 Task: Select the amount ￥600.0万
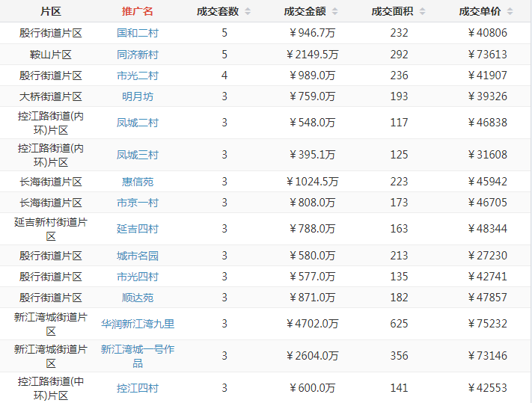click(313, 388)
